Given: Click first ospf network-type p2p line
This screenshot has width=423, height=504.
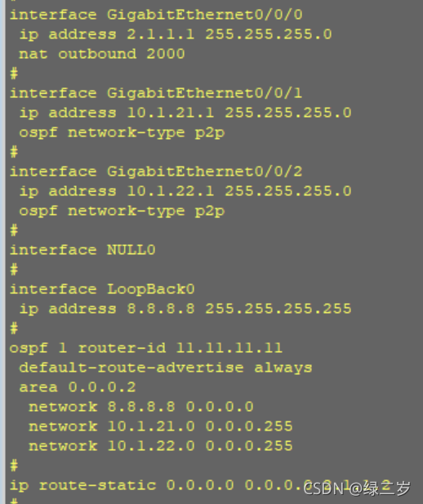Looking at the screenshot, I should pyautogui.click(x=122, y=132).
